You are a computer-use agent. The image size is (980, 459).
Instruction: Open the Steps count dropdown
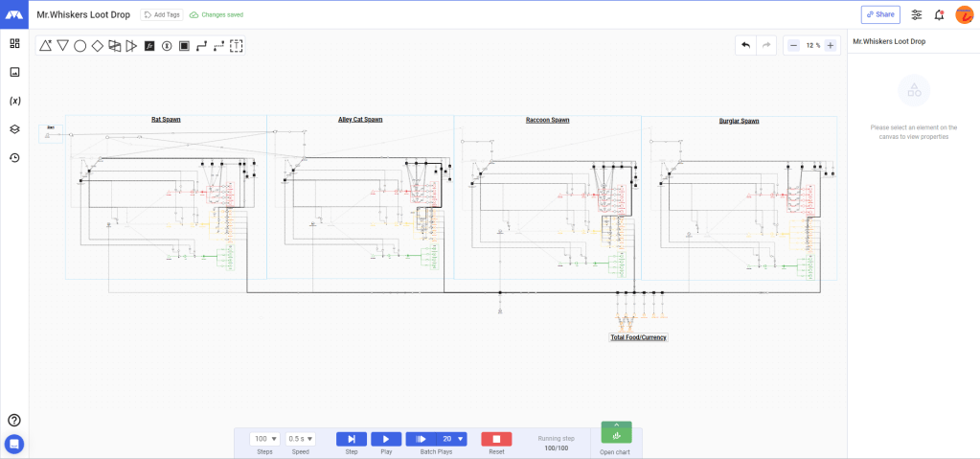pos(264,439)
